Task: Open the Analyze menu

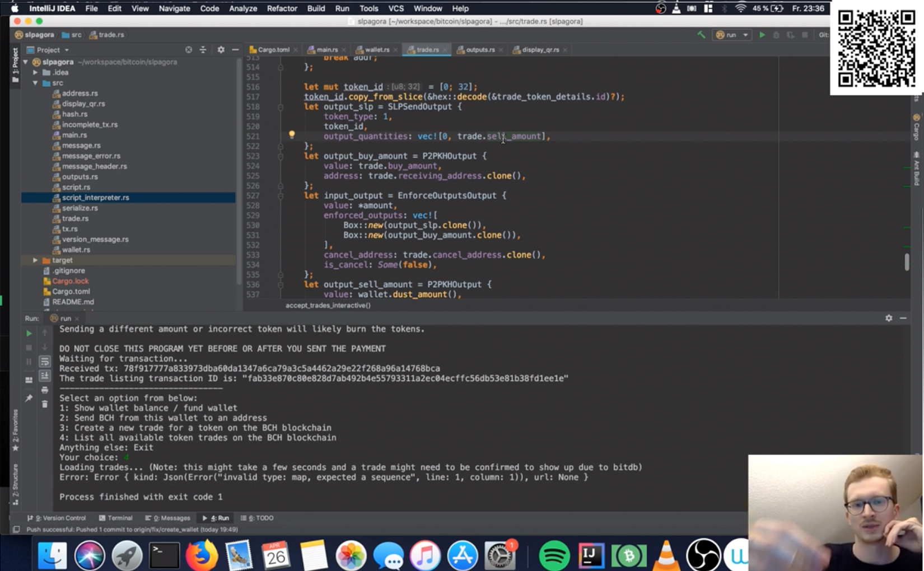Action: [x=243, y=8]
